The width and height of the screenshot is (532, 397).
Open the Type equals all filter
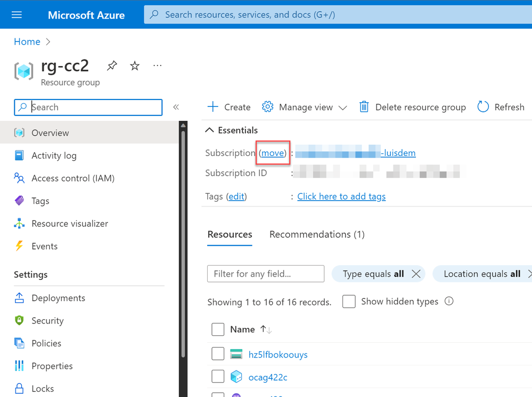(373, 274)
